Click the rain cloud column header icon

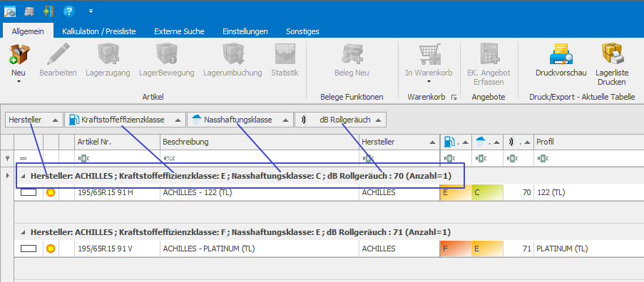tap(481, 142)
